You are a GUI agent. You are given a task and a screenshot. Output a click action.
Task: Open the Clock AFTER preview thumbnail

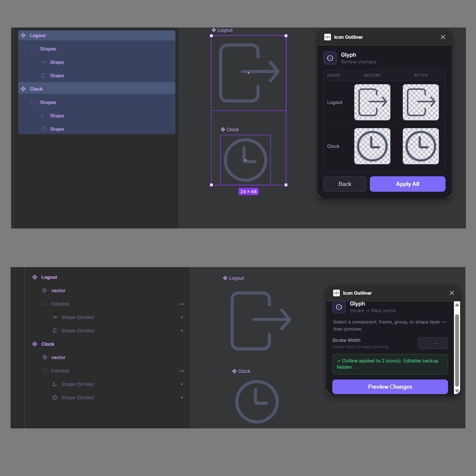[421, 146]
